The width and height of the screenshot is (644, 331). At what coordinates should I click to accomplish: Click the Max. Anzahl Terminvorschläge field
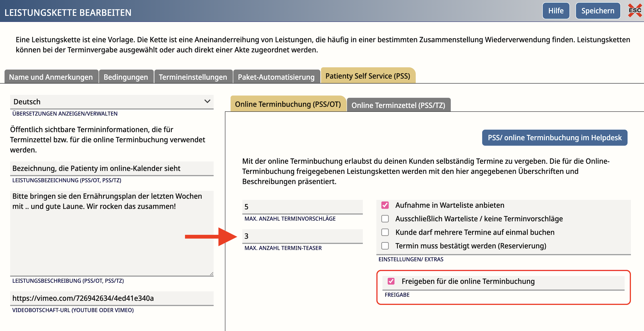coord(302,207)
